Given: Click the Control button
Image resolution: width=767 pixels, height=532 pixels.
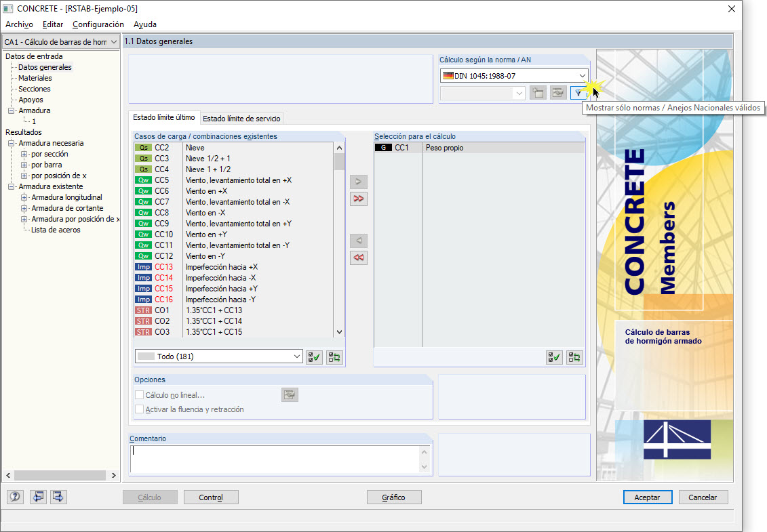Looking at the screenshot, I should (211, 497).
